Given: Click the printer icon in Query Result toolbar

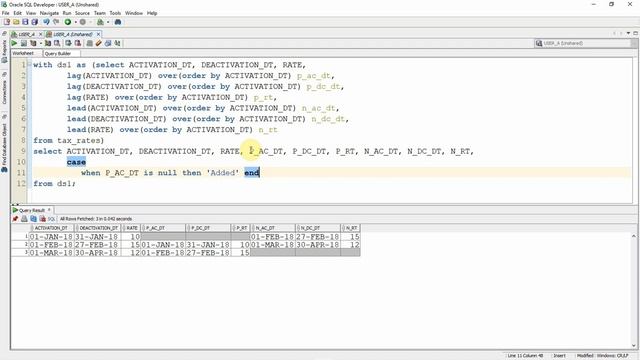Looking at the screenshot, I should coord(24,219).
